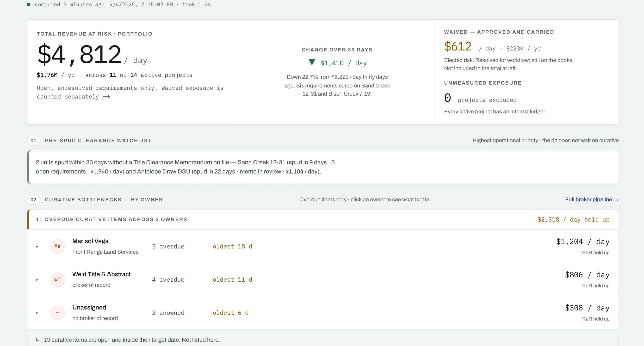
Task: Click '$2,318 / day held up' total
Action: (574, 220)
